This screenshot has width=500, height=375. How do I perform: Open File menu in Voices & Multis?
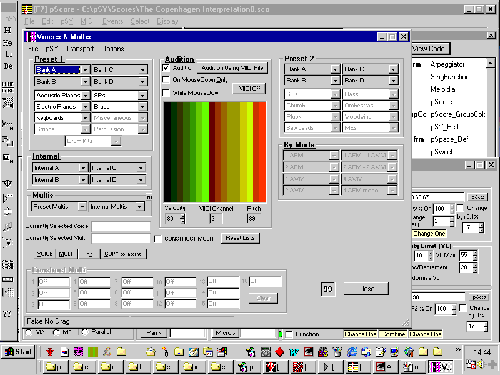click(x=33, y=49)
